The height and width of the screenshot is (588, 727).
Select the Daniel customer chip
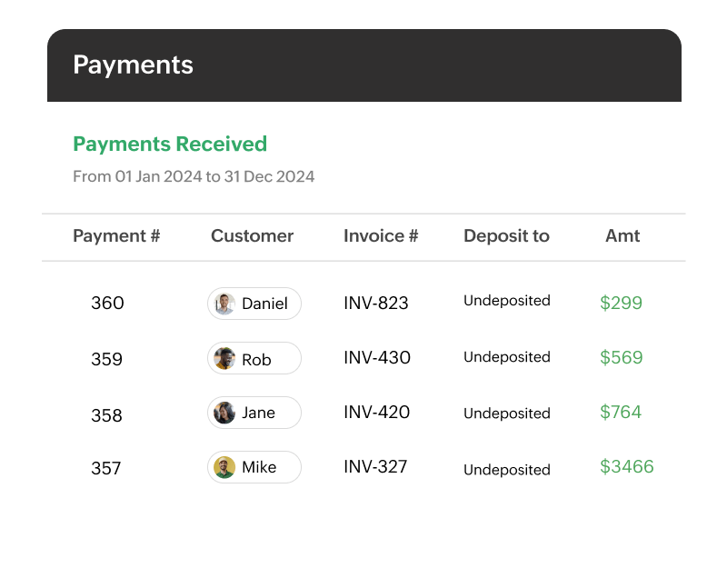(x=254, y=304)
